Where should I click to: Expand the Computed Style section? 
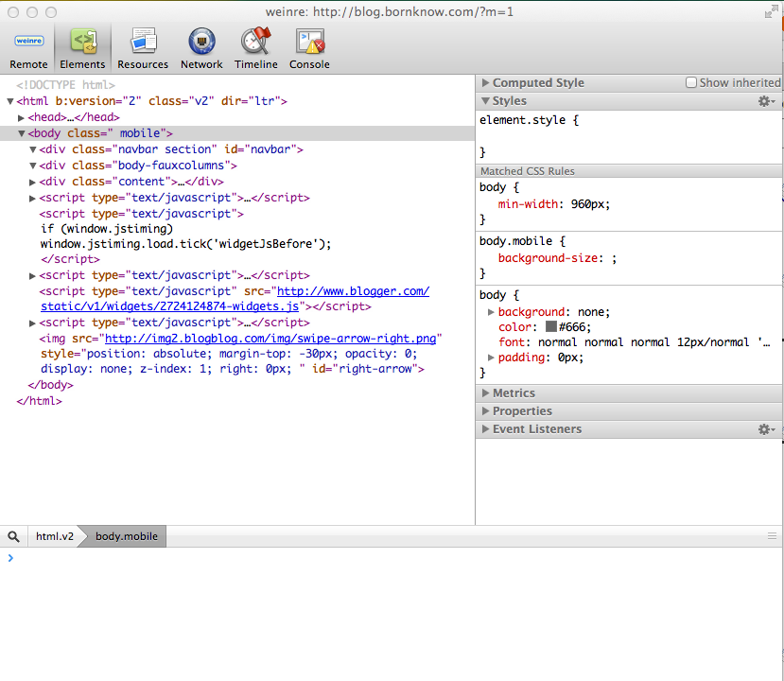coord(486,83)
